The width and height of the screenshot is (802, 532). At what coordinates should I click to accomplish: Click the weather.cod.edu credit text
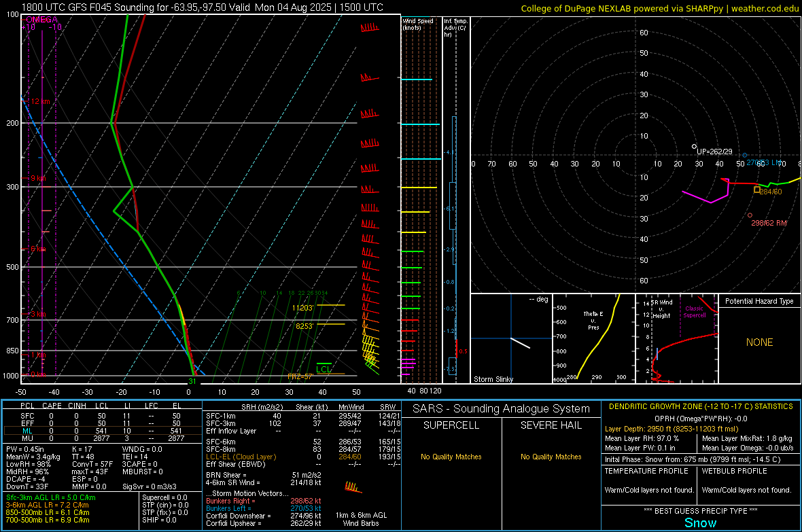point(660,8)
